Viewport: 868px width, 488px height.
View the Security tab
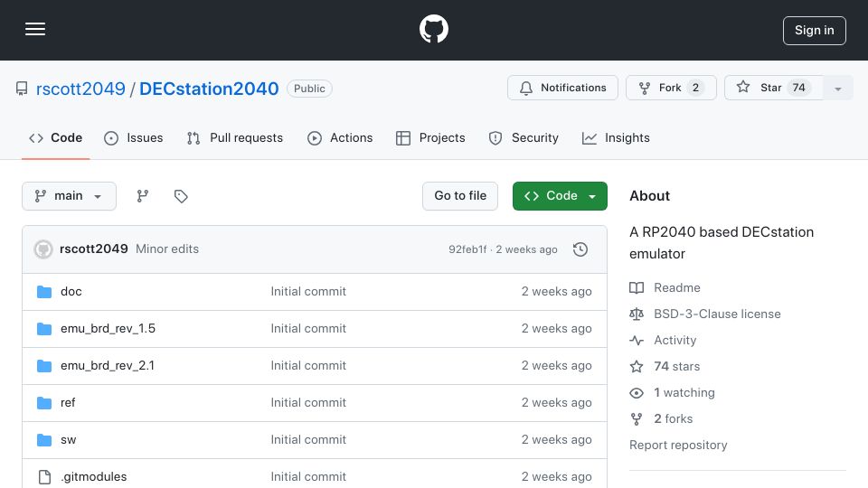click(524, 137)
